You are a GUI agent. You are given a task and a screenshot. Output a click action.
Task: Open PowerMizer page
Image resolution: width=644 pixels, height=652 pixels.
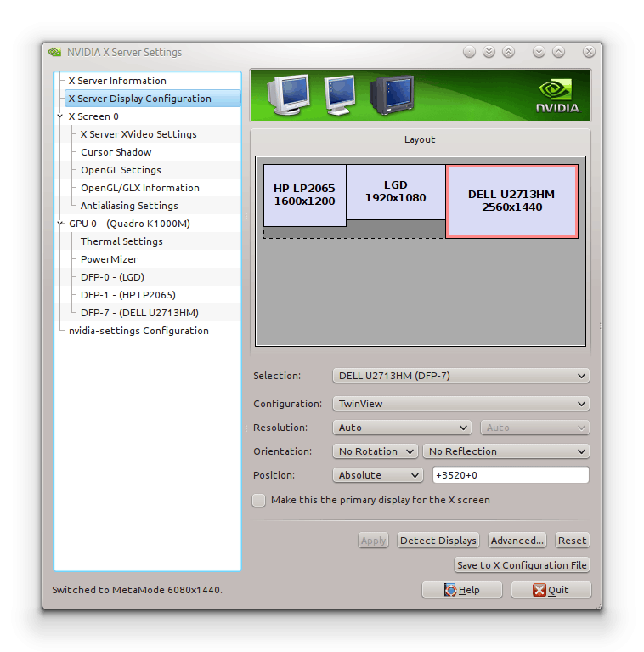(109, 259)
